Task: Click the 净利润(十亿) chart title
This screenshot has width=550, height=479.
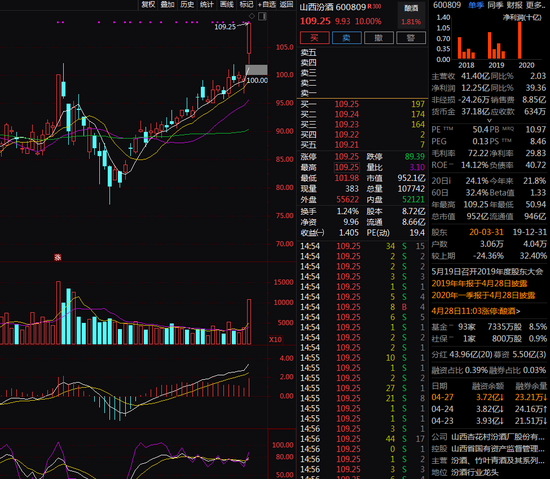Action: click(x=522, y=17)
